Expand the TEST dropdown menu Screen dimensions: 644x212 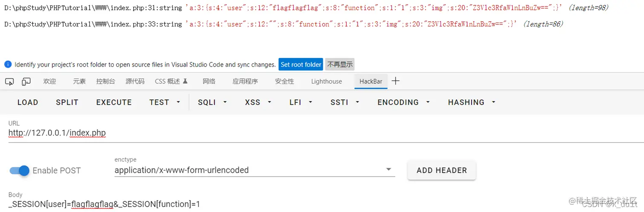tap(164, 102)
